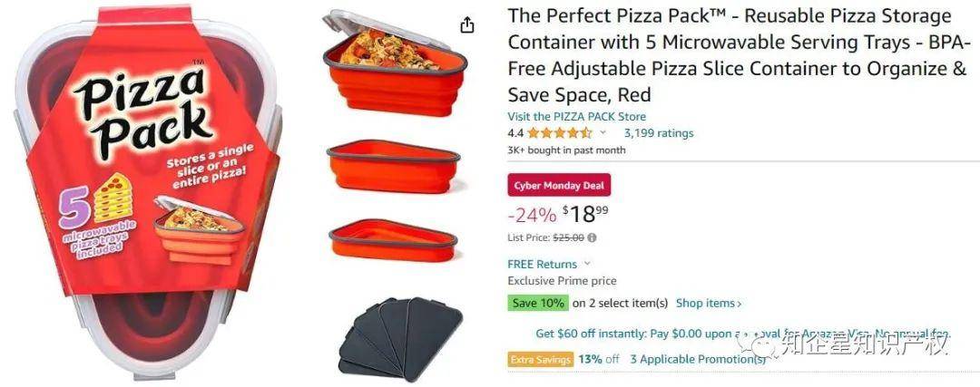Select the gray serving trays thumbnail
980x387 pixels.
pos(401,340)
